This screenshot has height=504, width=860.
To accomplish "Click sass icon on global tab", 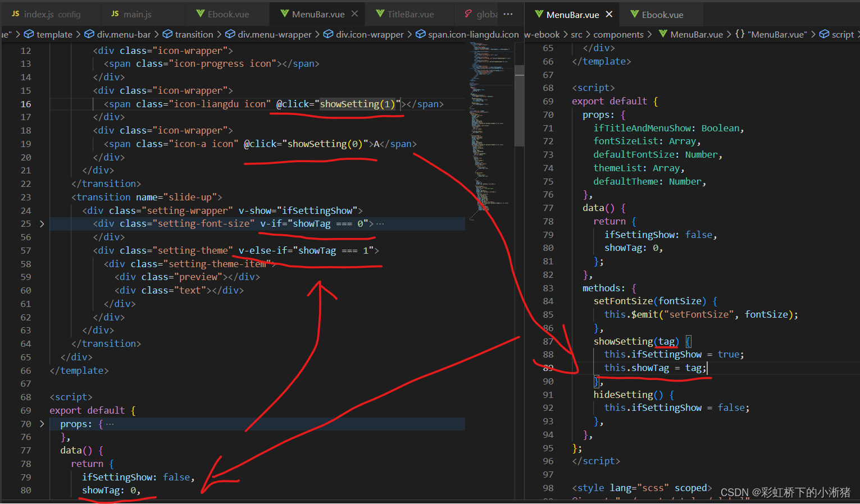I will (x=468, y=14).
